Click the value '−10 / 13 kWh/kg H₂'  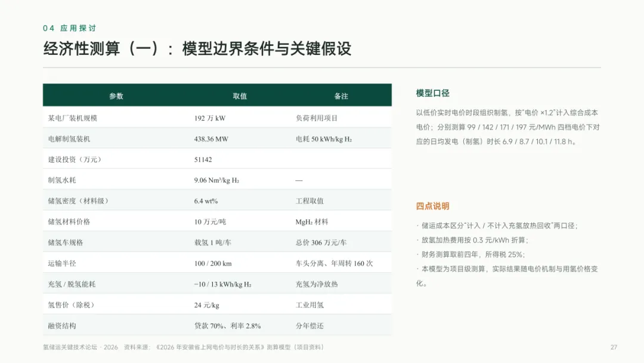coord(222,284)
